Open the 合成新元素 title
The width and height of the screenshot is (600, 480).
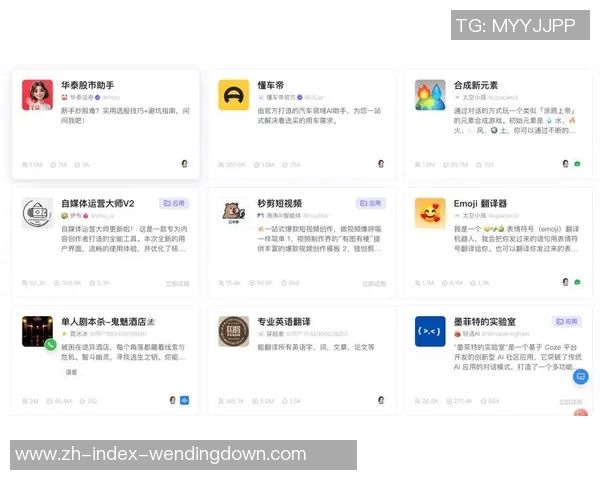tap(476, 85)
